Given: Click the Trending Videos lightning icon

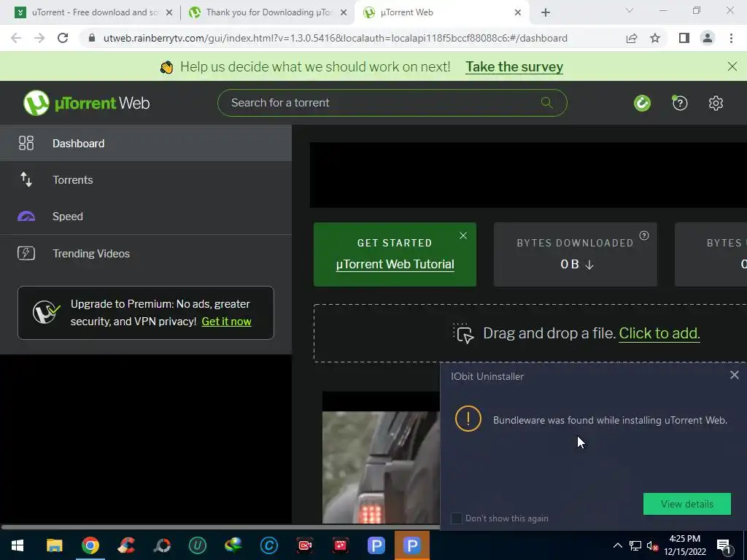Looking at the screenshot, I should click(26, 253).
